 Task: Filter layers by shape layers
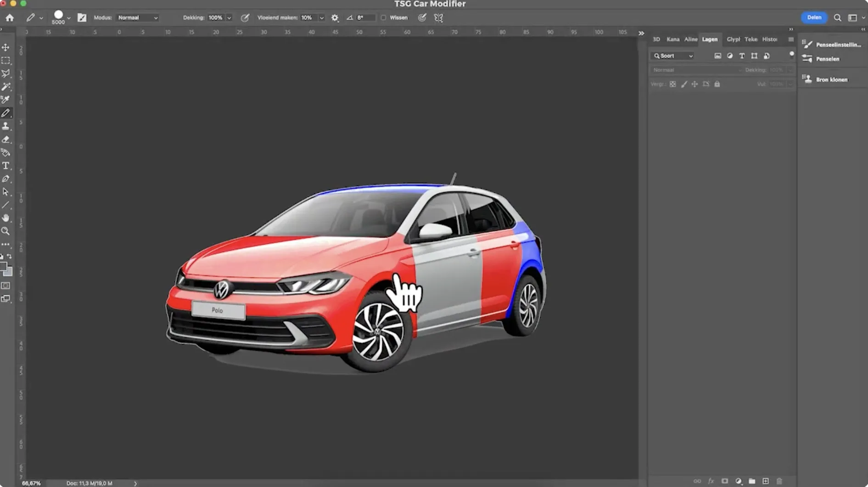[754, 56]
